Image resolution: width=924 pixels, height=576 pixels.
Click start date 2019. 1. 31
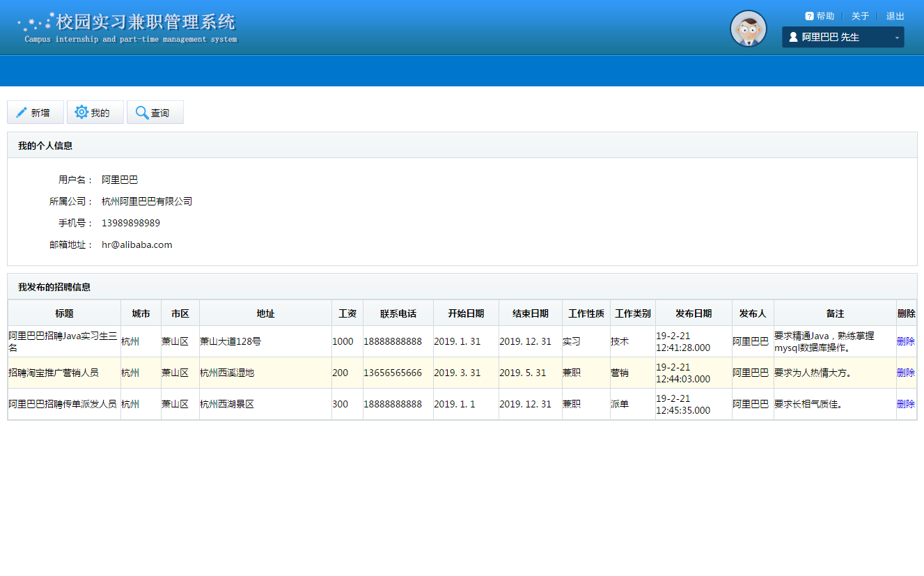(x=457, y=341)
